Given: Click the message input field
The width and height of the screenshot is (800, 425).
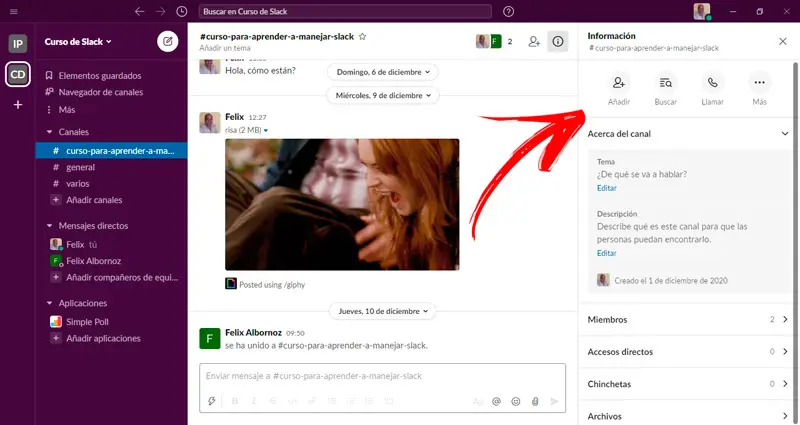Looking at the screenshot, I should click(383, 376).
